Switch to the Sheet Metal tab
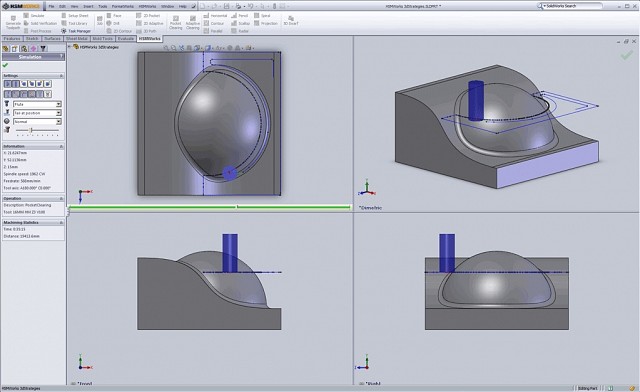This screenshot has height=392, width=640. pos(77,39)
